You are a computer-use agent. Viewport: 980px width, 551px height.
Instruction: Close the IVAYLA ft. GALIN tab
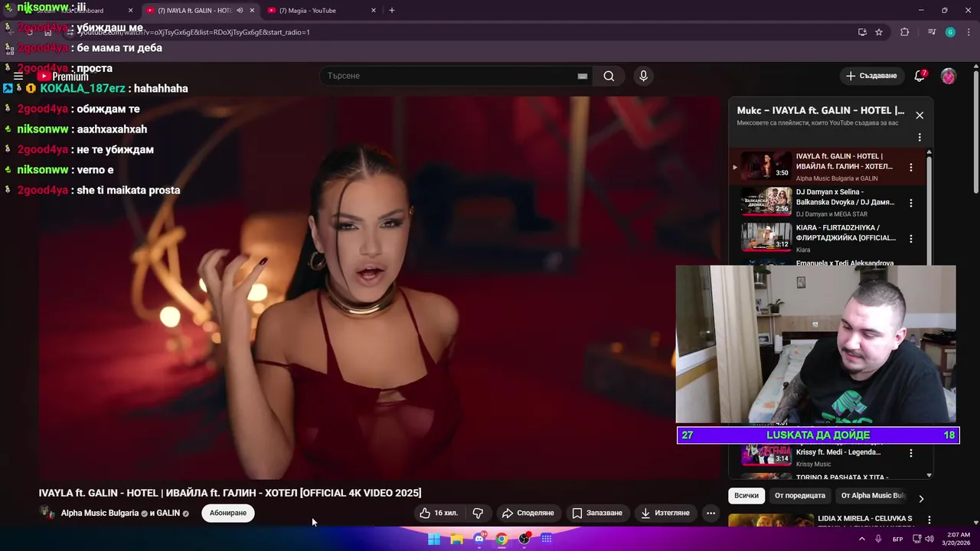[252, 11]
